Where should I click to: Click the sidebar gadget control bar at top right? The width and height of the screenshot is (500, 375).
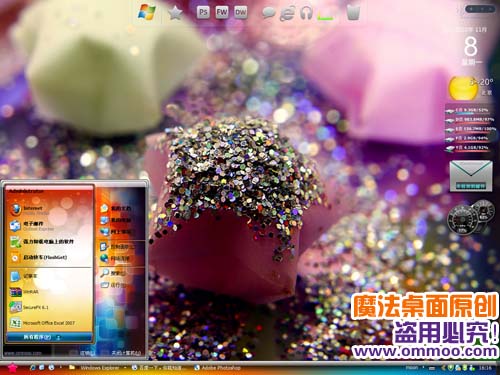pos(480,9)
